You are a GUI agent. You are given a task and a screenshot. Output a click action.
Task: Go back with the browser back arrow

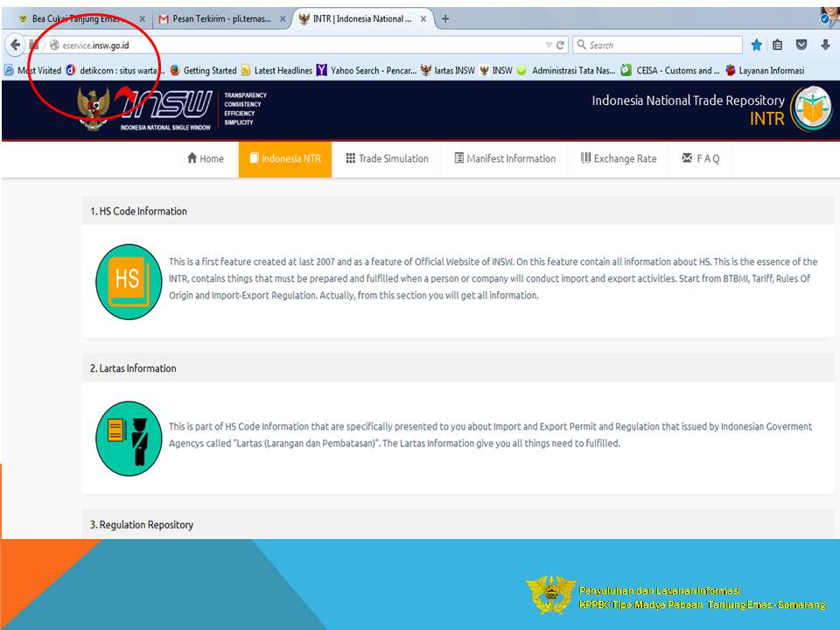tap(16, 45)
